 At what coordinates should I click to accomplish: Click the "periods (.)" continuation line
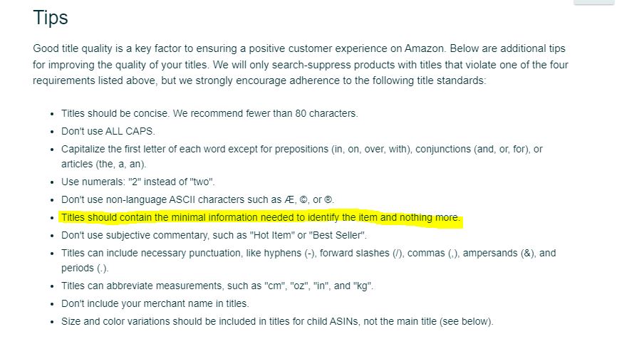[85, 268]
